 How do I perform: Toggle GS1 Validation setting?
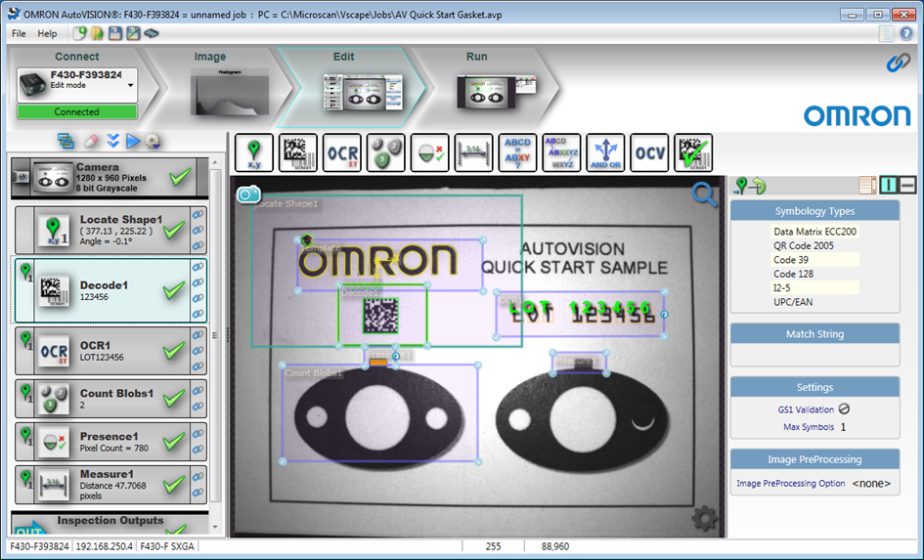pyautogui.click(x=844, y=409)
